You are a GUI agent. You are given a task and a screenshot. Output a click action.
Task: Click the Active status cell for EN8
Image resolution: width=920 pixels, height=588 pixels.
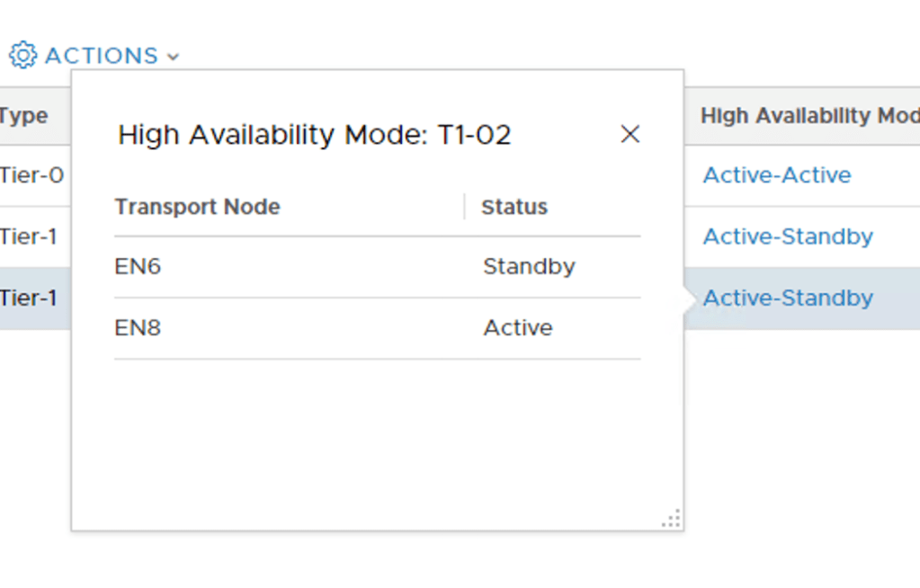[x=518, y=327]
